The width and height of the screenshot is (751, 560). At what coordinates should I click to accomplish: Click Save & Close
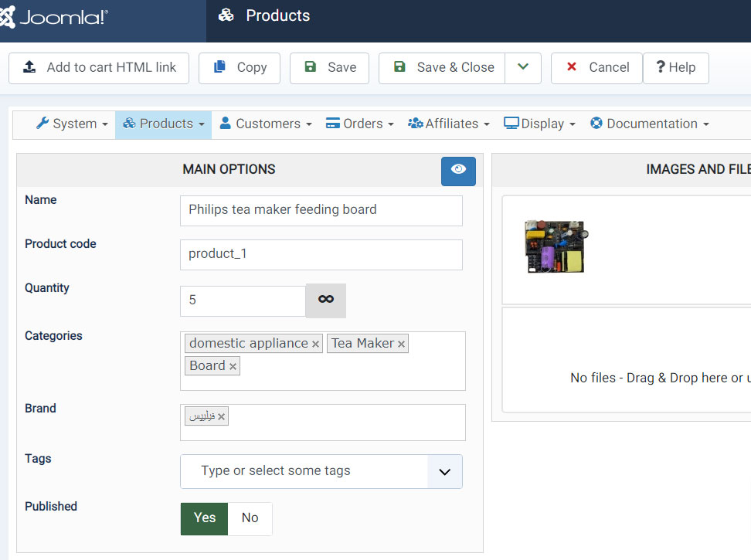click(x=442, y=68)
